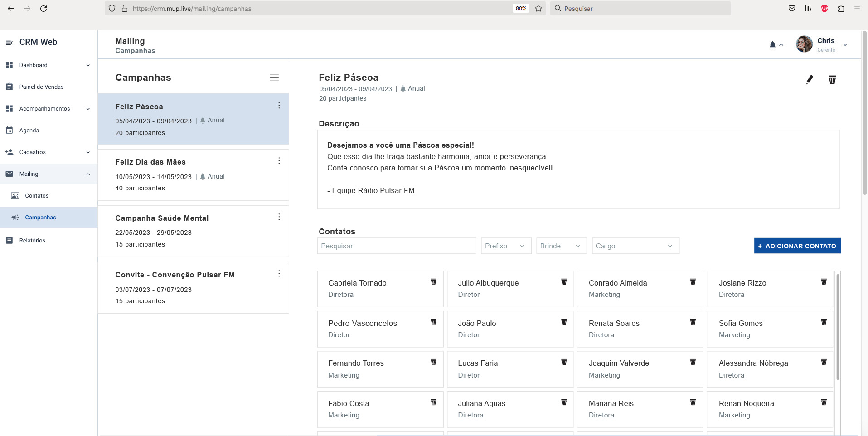Remove contact João Paulo

tap(564, 322)
